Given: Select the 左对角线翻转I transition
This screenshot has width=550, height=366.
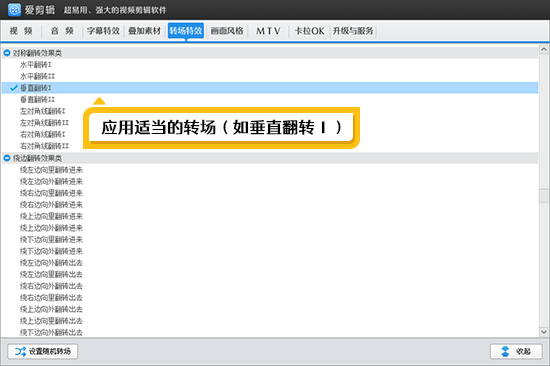Looking at the screenshot, I should [x=42, y=111].
